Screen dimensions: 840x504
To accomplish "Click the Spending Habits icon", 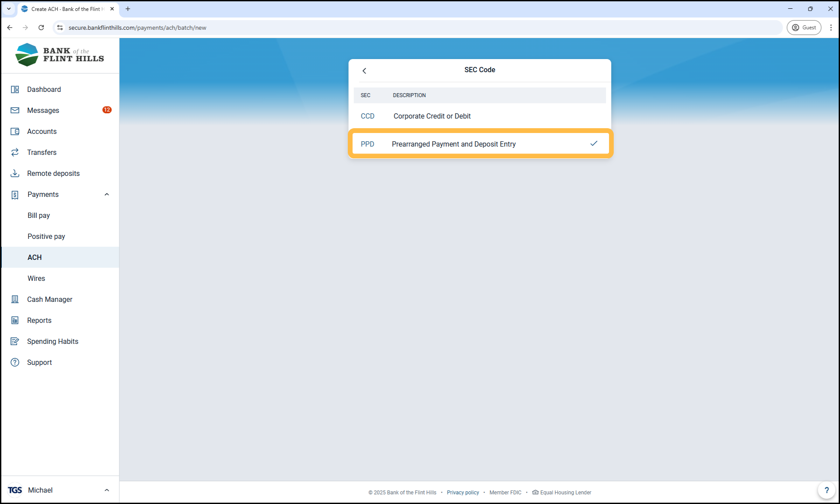I will (x=15, y=341).
